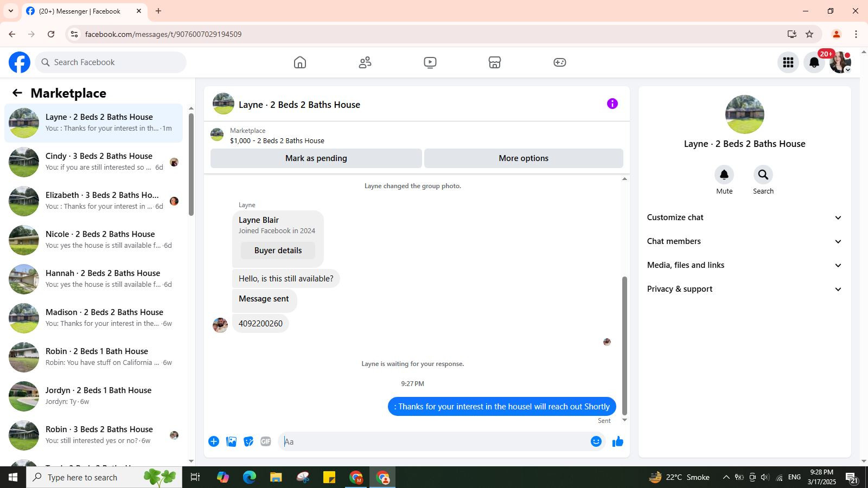Expand the Privacy & support section
This screenshot has height=488, width=868.
744,289
